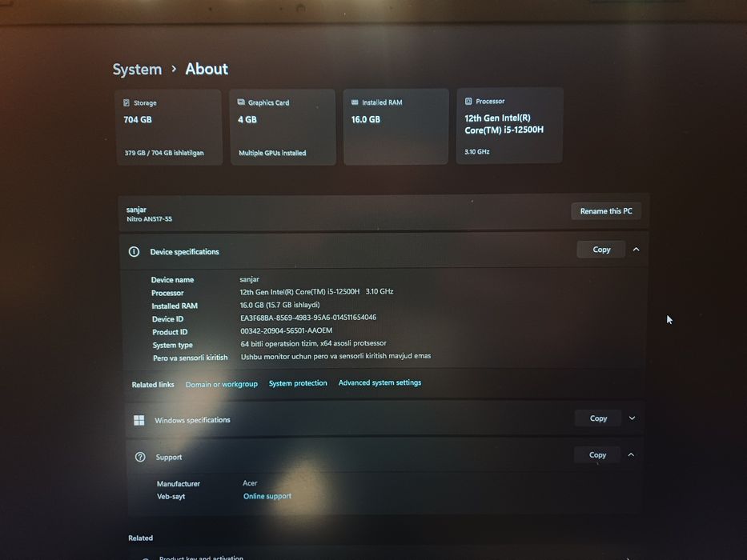Copy the Windows specifications

pos(598,418)
